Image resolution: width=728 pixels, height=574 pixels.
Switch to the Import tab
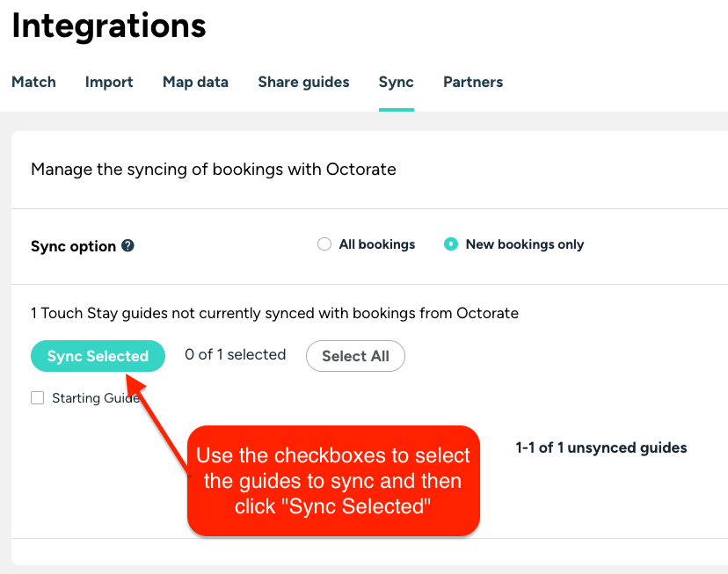tap(109, 82)
